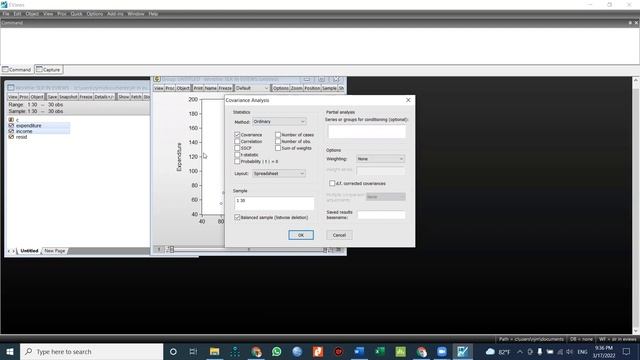640x360 pixels.
Task: Enable Sum of weights checkbox
Action: pos(278,148)
